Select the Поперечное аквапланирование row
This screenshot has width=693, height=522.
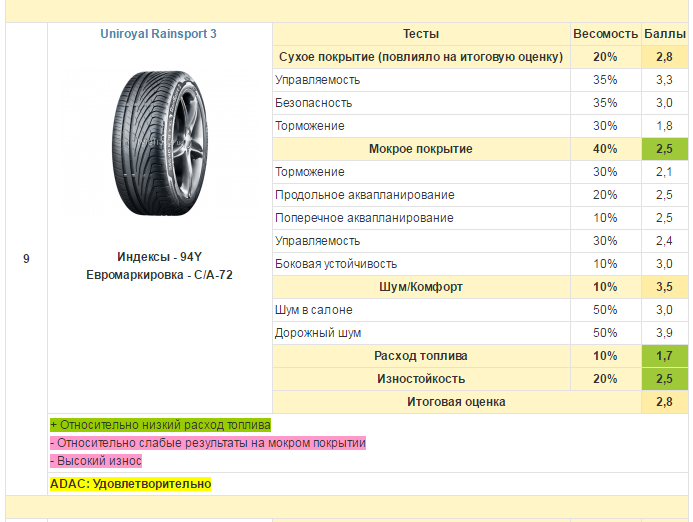coord(480,218)
